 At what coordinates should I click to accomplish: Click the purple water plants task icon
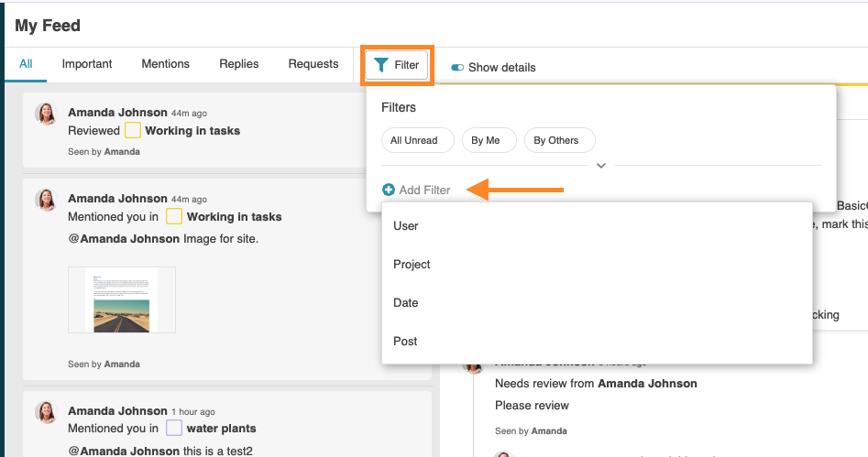[174, 428]
